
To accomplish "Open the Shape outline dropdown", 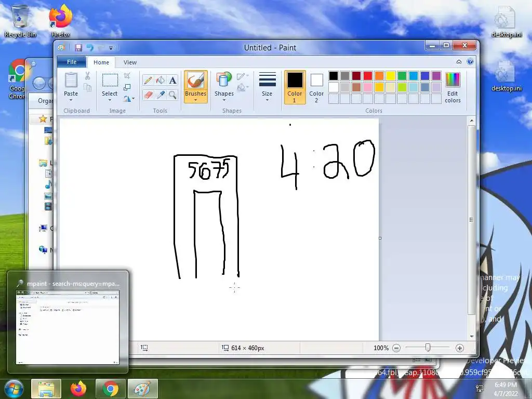I will click(243, 76).
